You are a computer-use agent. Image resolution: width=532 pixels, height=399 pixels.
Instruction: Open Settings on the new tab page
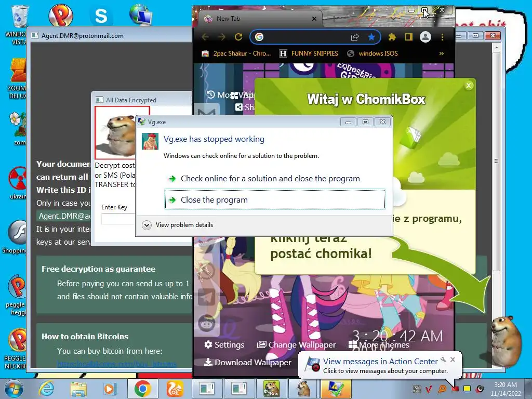[x=224, y=345]
